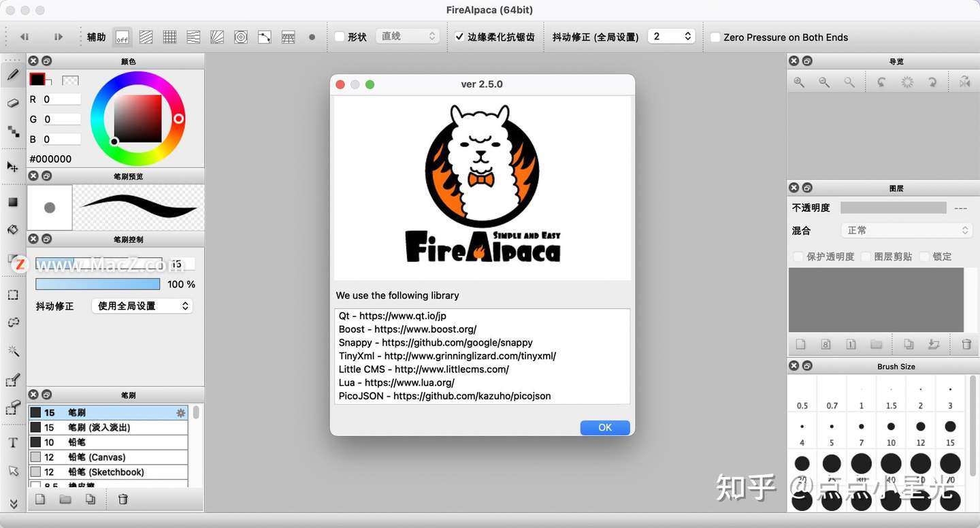The width and height of the screenshot is (980, 528).
Task: Enable the 形状 shape checkbox
Action: 340,37
